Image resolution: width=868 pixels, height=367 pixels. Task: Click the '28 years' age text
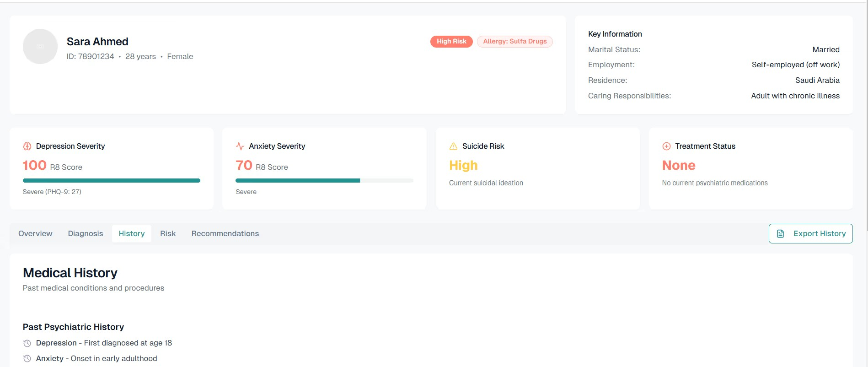pos(140,56)
